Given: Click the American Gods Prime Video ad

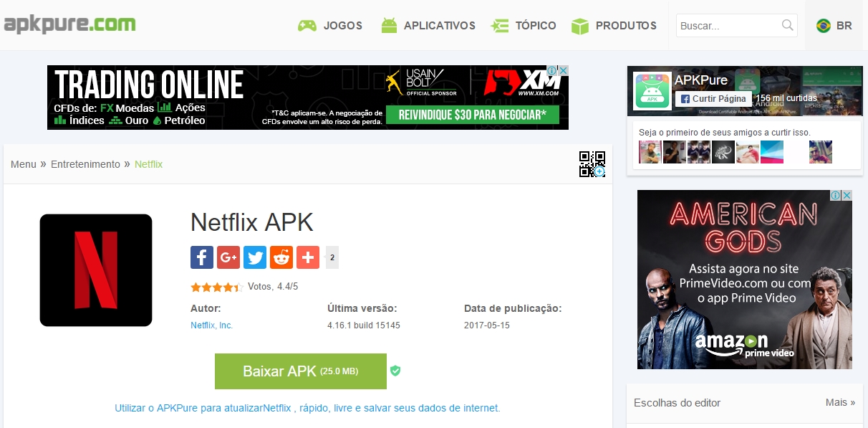Looking at the screenshot, I should click(x=745, y=280).
